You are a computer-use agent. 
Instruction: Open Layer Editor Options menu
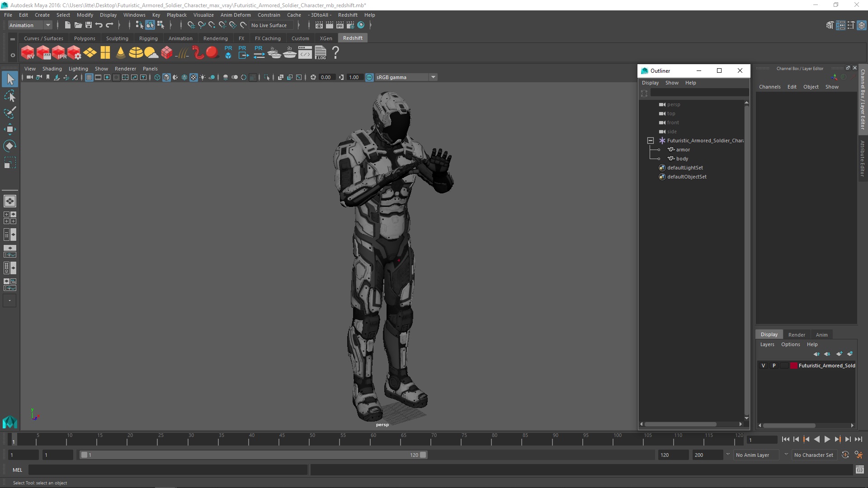(790, 344)
